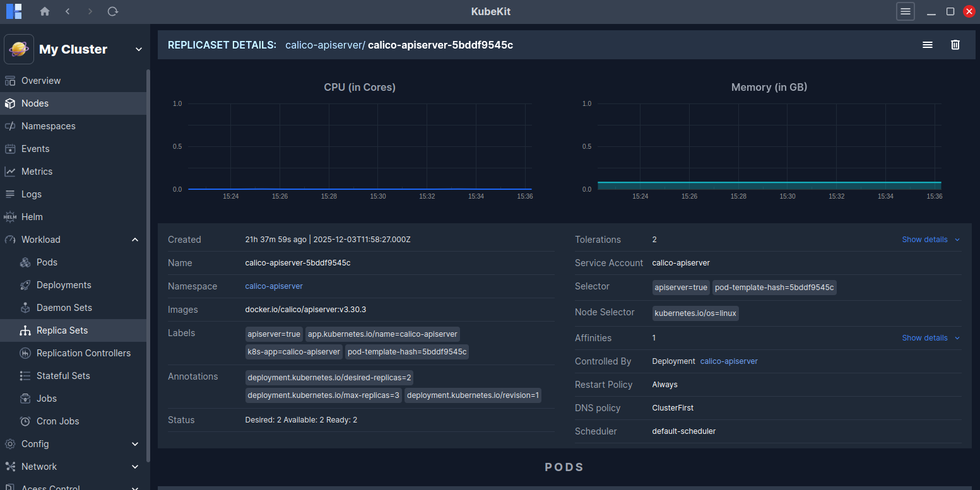Open Deployments in the sidebar
The height and width of the screenshot is (490, 980).
pos(64,285)
